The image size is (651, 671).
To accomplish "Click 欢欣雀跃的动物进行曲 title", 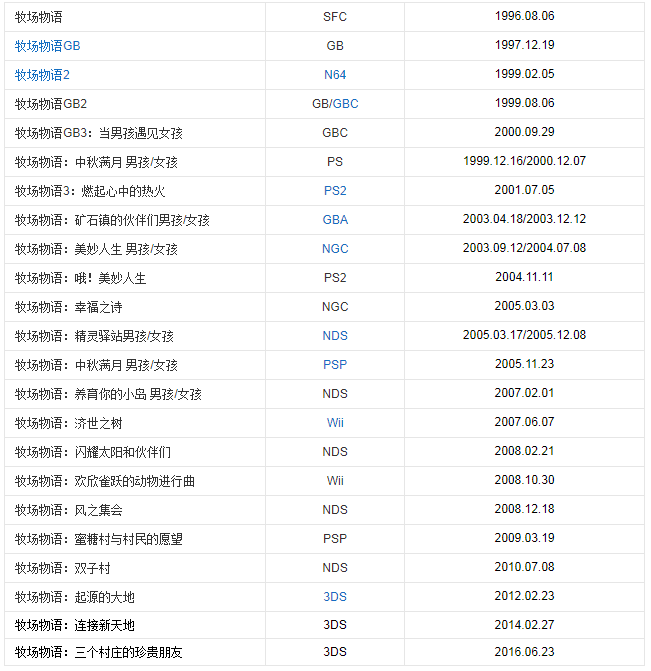I will tap(105, 481).
